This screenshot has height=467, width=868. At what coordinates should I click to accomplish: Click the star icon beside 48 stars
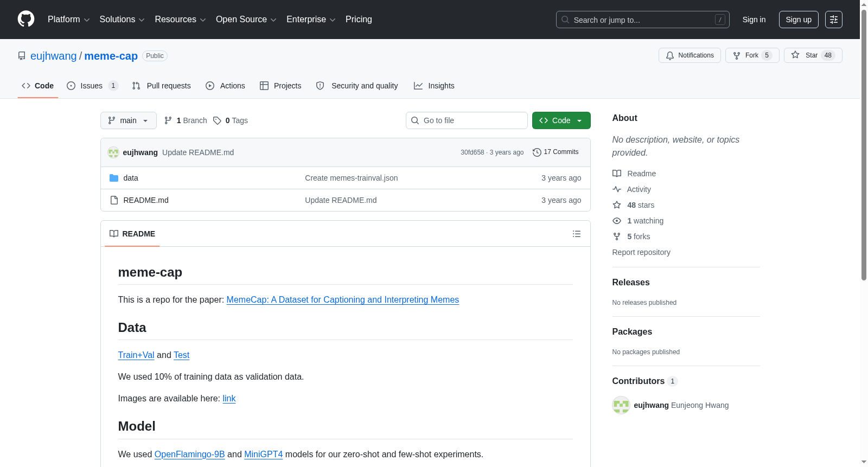pyautogui.click(x=617, y=205)
